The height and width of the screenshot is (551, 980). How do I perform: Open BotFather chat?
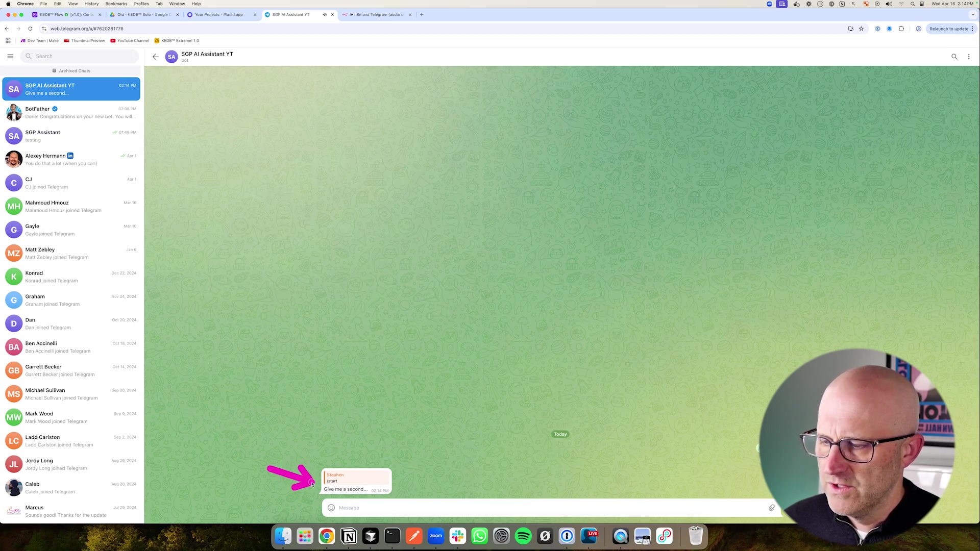click(71, 112)
